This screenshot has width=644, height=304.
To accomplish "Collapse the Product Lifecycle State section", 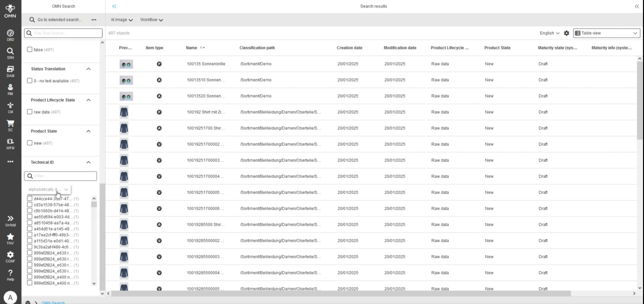I will (x=89, y=100).
